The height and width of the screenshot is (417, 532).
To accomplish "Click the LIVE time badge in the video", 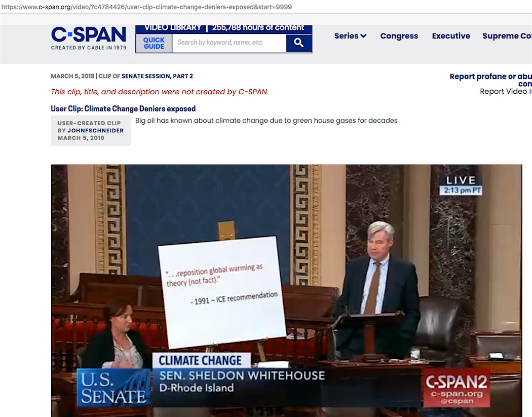I will tap(461, 185).
